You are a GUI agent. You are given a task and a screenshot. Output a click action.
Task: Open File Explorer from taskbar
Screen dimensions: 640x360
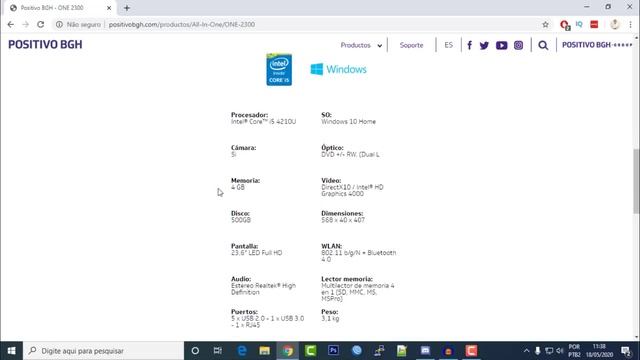264,351
